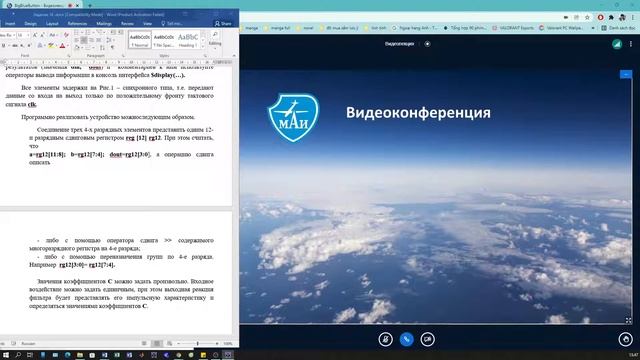The height and width of the screenshot is (360, 640).
Task: Open the font color dropdown arrow
Action: [68, 45]
